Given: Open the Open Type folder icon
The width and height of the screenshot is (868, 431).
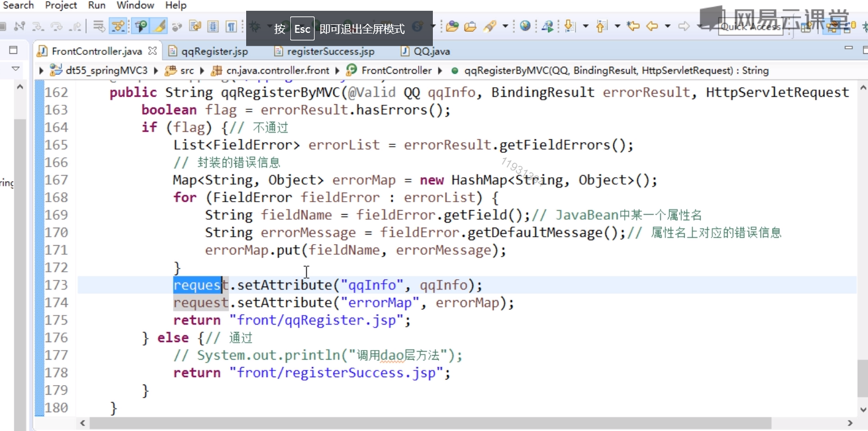Looking at the screenshot, I should click(x=452, y=26).
